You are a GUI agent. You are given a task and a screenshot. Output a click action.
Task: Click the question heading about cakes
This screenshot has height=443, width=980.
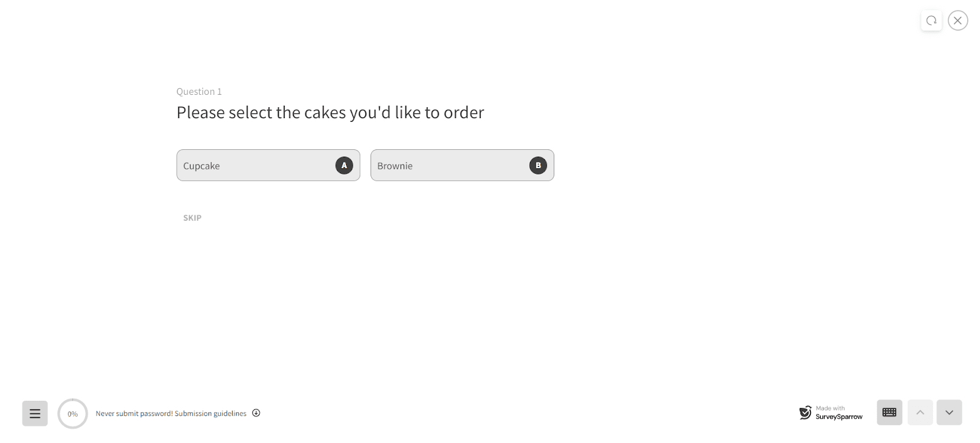click(330, 113)
